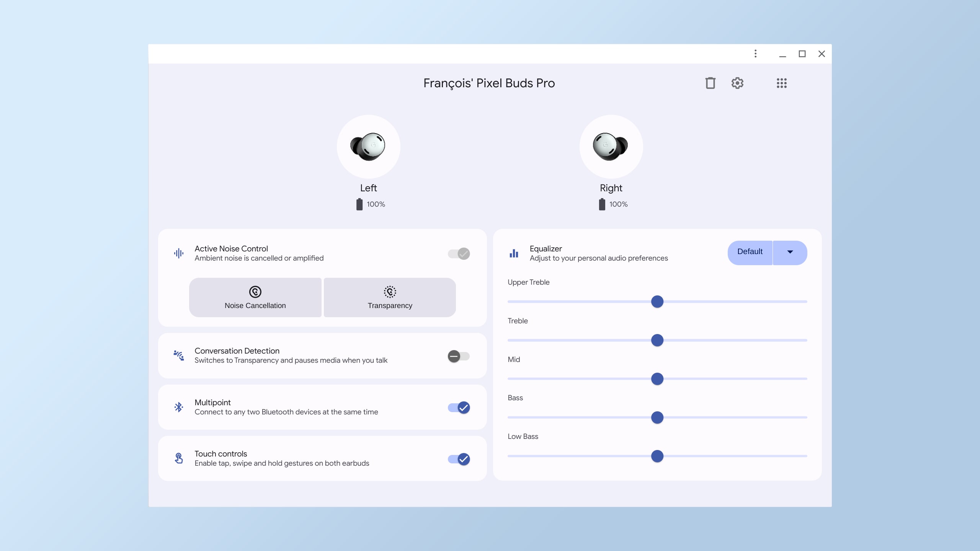
Task: Open the app grid menu
Action: tap(781, 83)
